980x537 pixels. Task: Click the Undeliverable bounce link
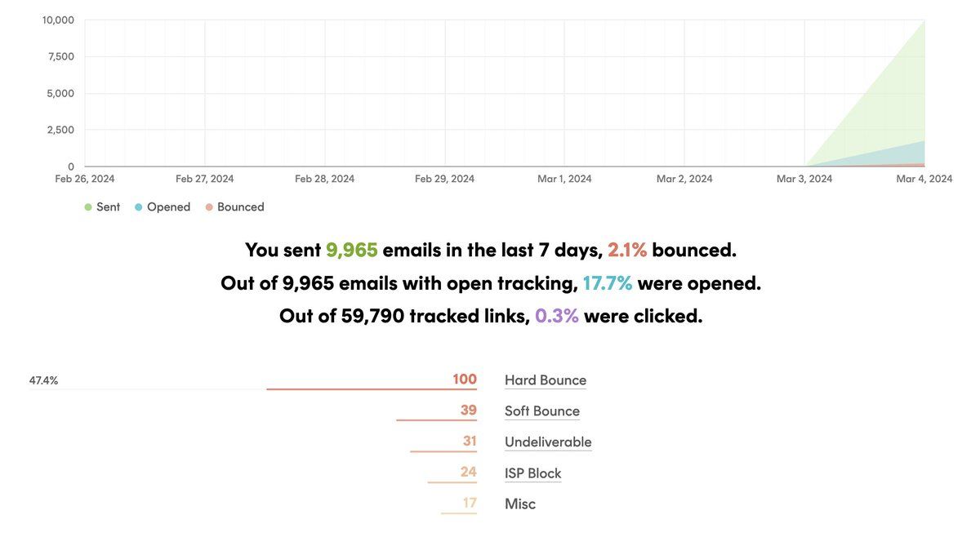tap(547, 442)
